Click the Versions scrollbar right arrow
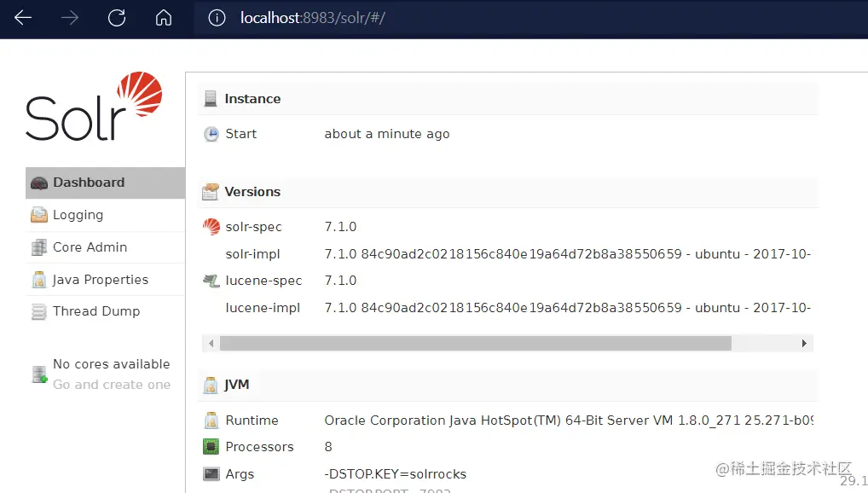Image resolution: width=868 pixels, height=493 pixels. 803,343
